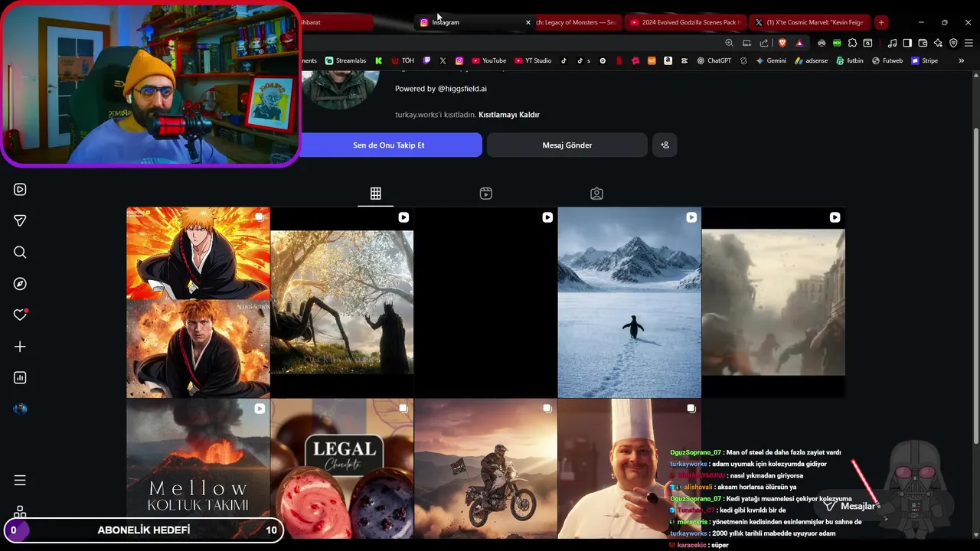Open the motocross rider jumping post
Viewport: 980px width, 551px height.
(x=485, y=469)
